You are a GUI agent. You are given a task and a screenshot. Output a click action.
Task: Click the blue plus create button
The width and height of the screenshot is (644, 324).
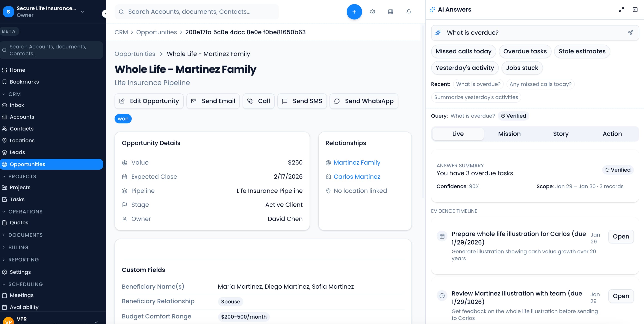click(354, 12)
